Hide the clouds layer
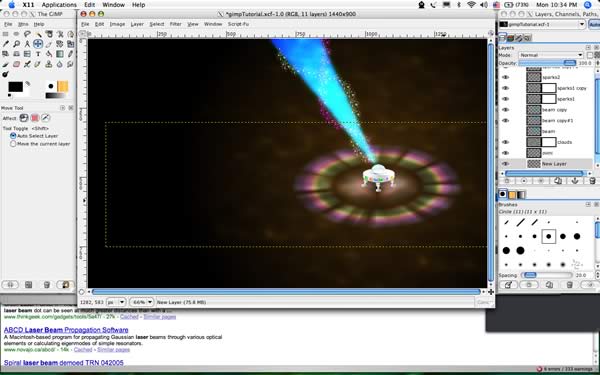This screenshot has width=600, height=375. pyautogui.click(x=505, y=142)
